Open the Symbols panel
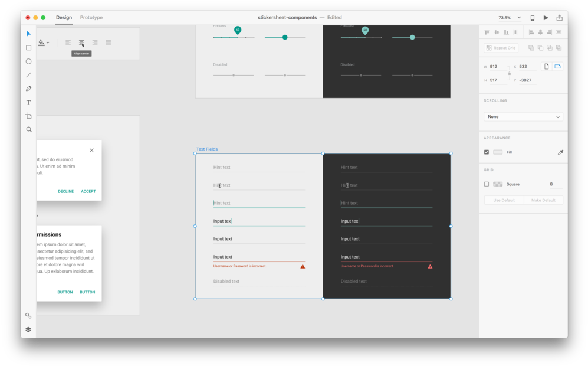The height and width of the screenshot is (366, 588). (28, 316)
